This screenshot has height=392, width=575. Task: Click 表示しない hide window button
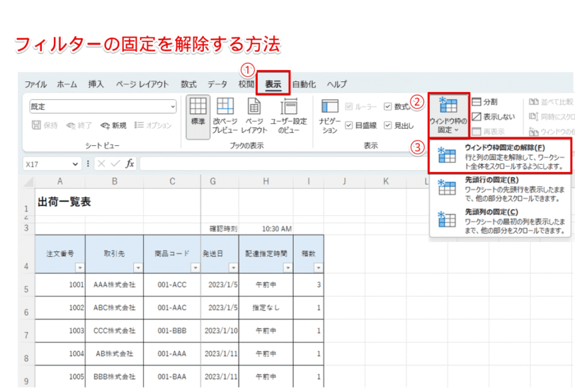(494, 117)
